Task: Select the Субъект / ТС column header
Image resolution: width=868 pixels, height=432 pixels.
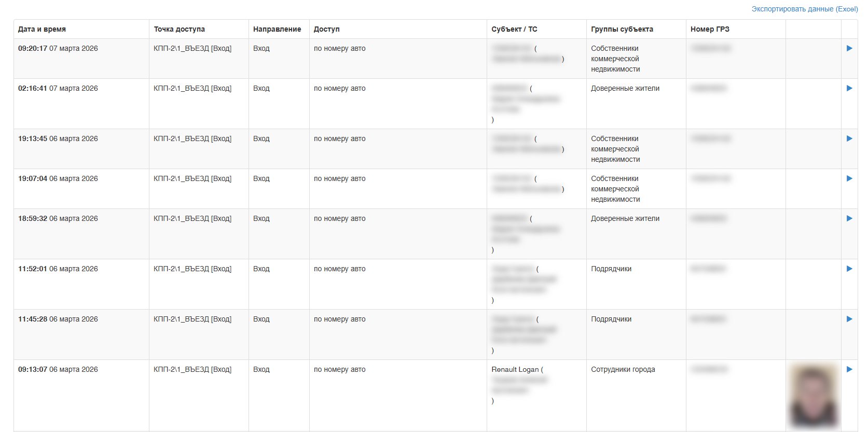Action: coord(514,29)
